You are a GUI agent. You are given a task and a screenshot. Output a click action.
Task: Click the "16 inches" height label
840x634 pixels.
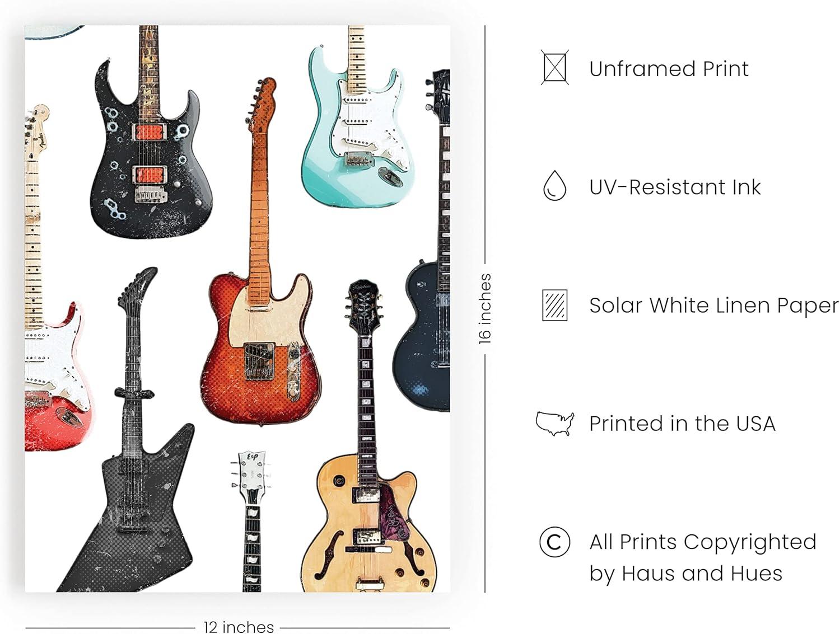[x=484, y=308]
